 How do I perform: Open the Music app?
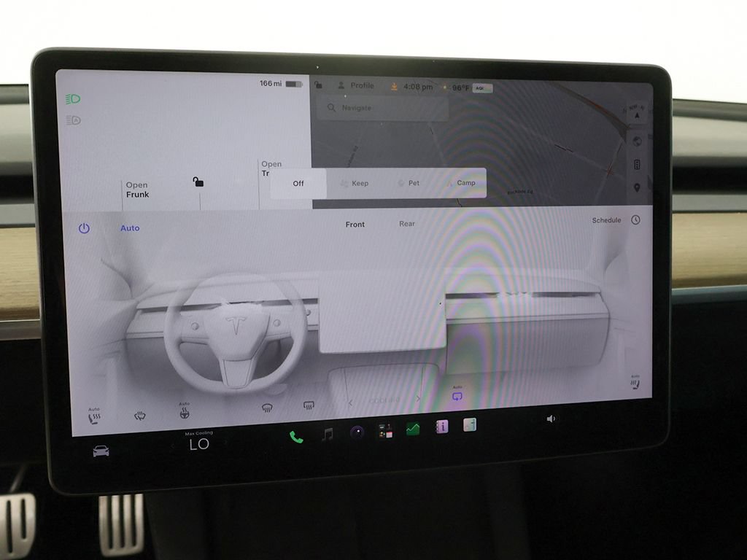pos(328,435)
